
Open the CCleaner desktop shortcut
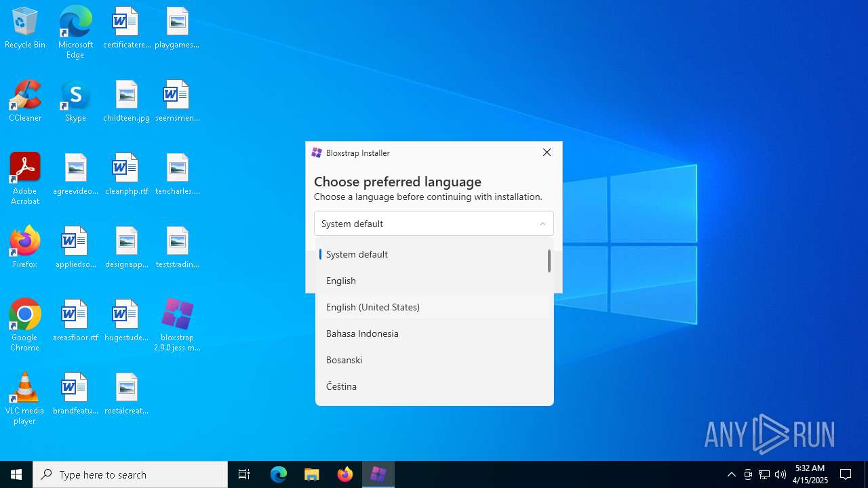point(25,102)
